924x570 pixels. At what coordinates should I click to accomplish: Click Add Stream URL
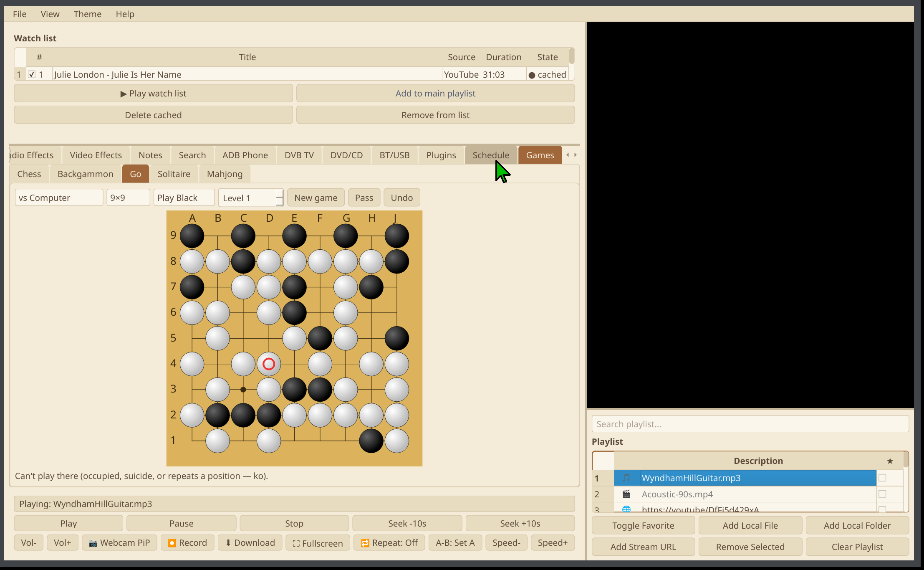(643, 547)
